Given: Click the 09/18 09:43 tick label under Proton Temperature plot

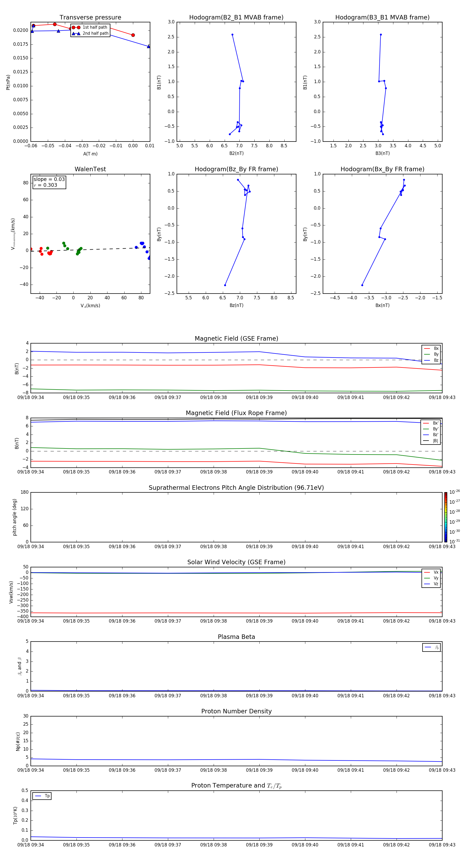Looking at the screenshot, I should tap(442, 845).
